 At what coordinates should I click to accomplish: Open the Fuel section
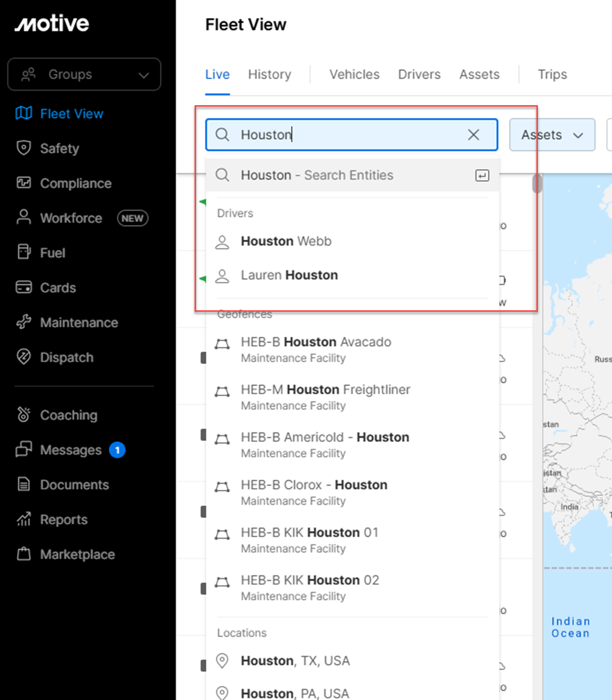click(53, 252)
